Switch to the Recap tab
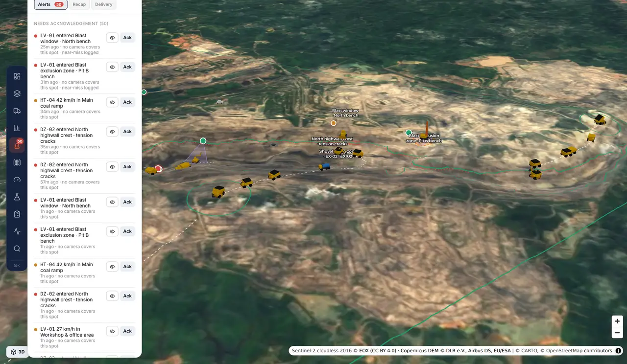This screenshot has height=364, width=627. 79,4
